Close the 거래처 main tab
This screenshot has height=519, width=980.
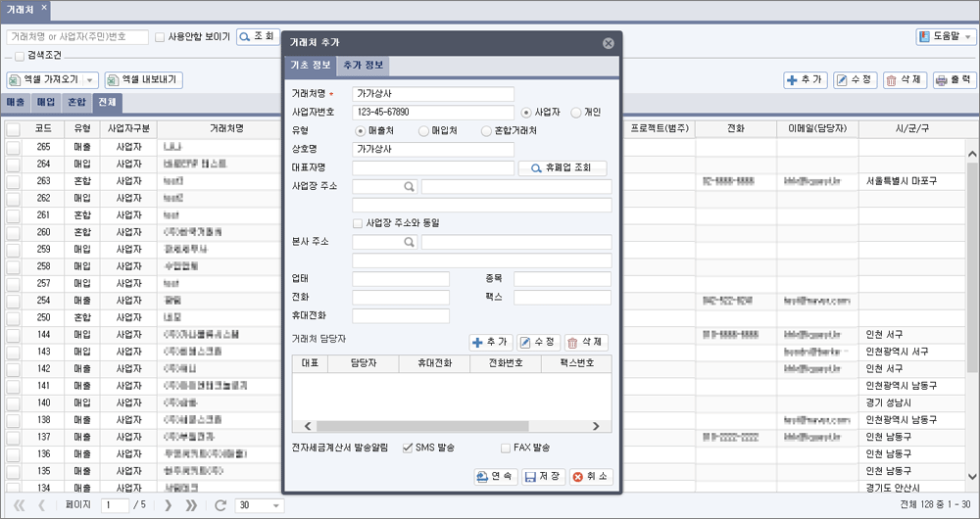[x=44, y=8]
